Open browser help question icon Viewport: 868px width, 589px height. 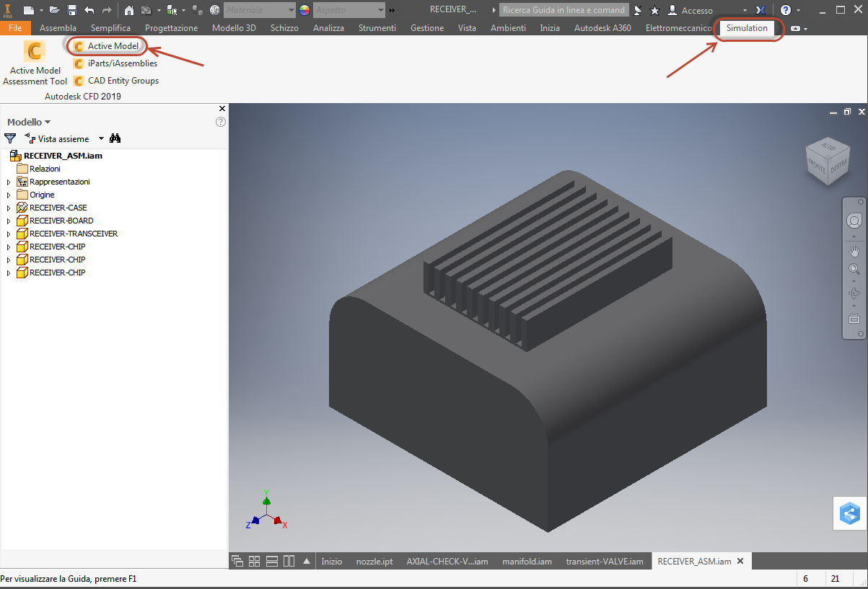click(x=221, y=122)
